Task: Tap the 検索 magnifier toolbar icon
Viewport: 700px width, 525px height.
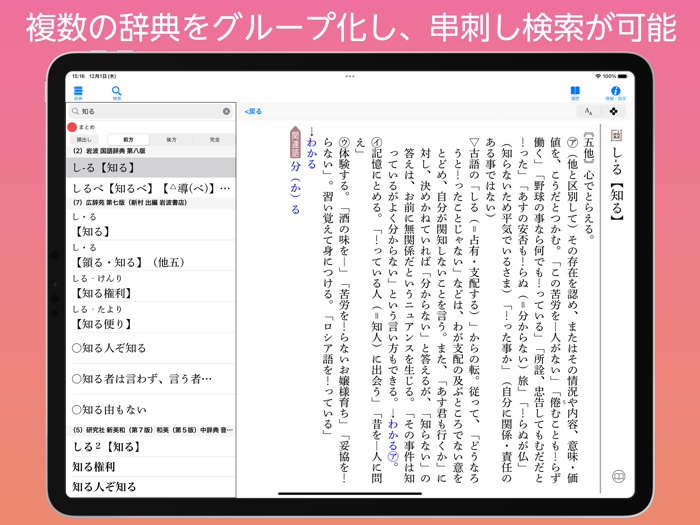Action: point(117,93)
